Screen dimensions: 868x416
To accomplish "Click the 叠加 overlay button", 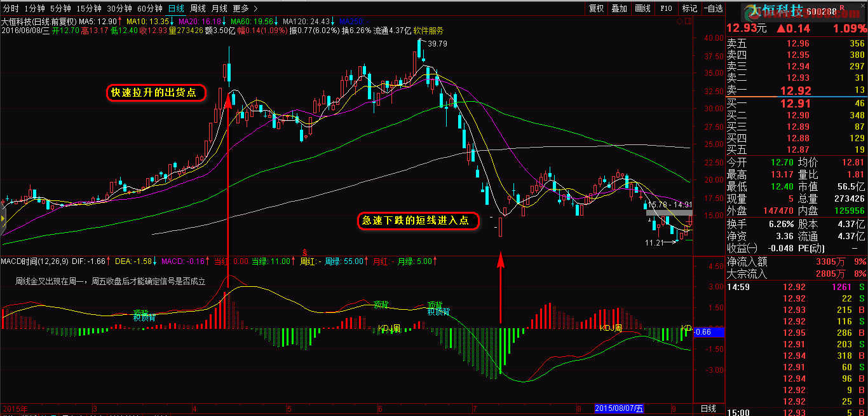I will [620, 8].
